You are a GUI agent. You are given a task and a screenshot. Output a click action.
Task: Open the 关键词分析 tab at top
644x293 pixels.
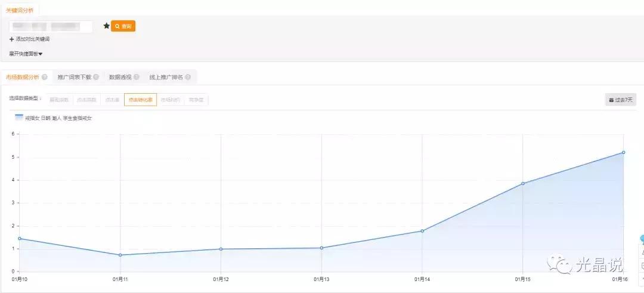(20, 10)
